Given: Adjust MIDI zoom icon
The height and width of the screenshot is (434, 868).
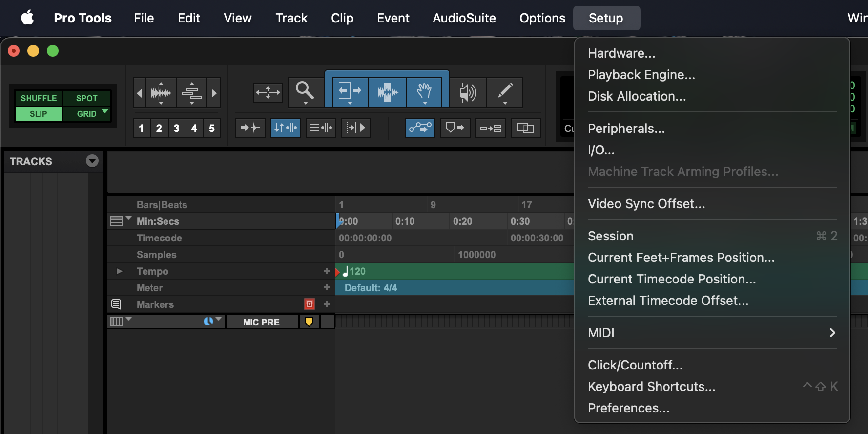Looking at the screenshot, I should [x=192, y=92].
